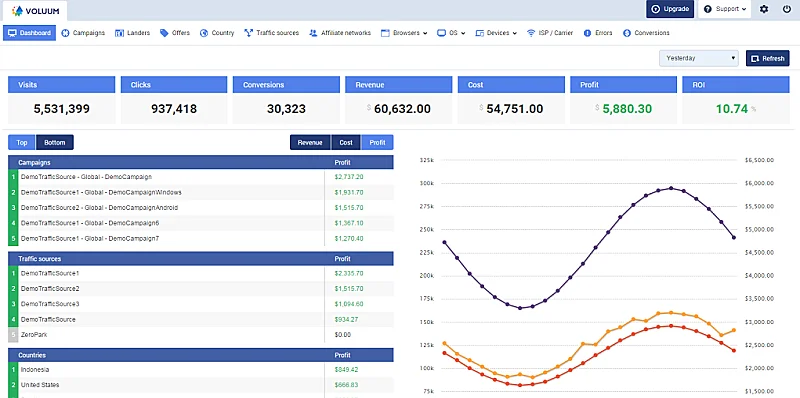Click the Offers tag icon
800x398 pixels.
[164, 33]
